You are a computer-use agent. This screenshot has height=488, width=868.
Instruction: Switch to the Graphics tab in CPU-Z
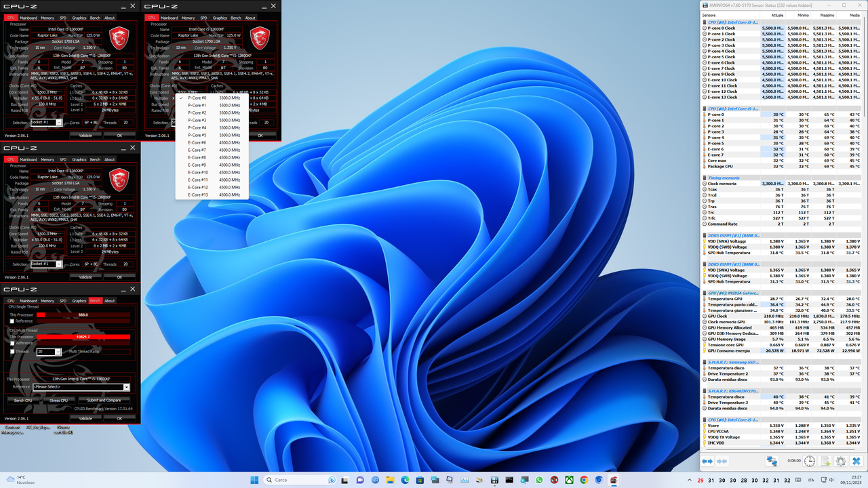pyautogui.click(x=79, y=301)
